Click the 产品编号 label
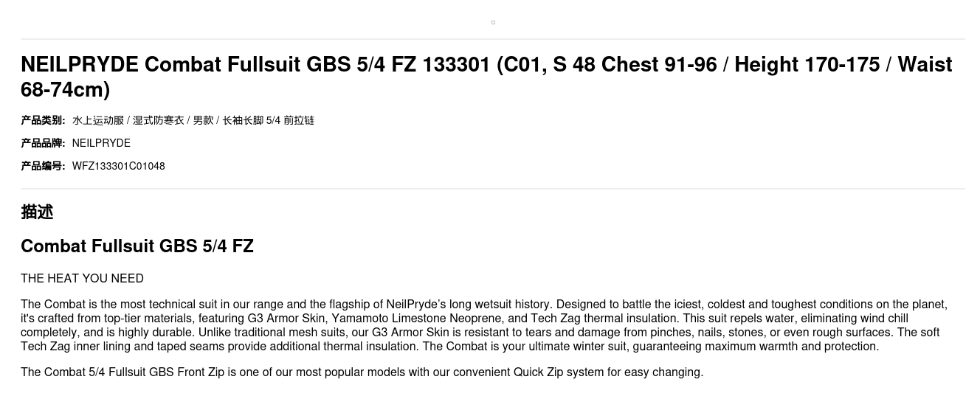 pos(43,166)
